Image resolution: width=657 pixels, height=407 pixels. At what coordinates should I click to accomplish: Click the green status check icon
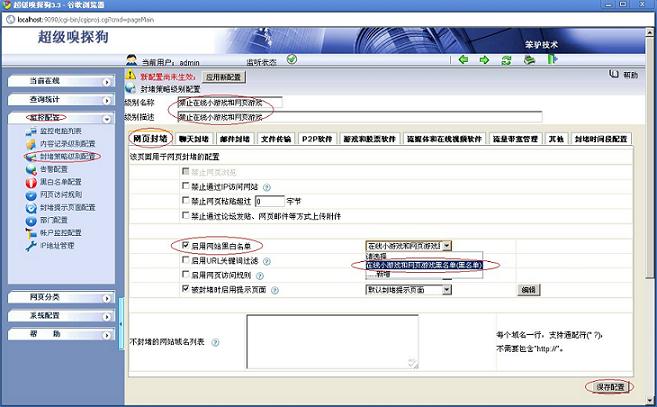click(291, 59)
